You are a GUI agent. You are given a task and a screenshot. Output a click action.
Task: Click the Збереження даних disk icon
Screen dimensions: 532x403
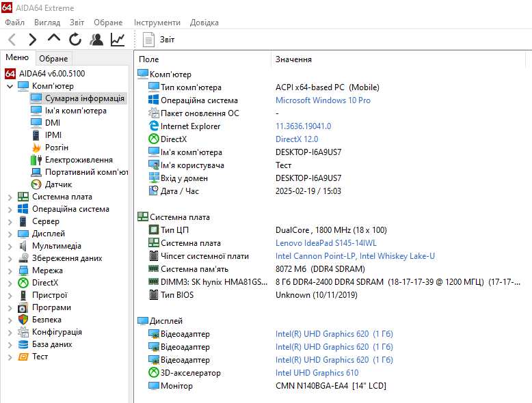click(23, 258)
